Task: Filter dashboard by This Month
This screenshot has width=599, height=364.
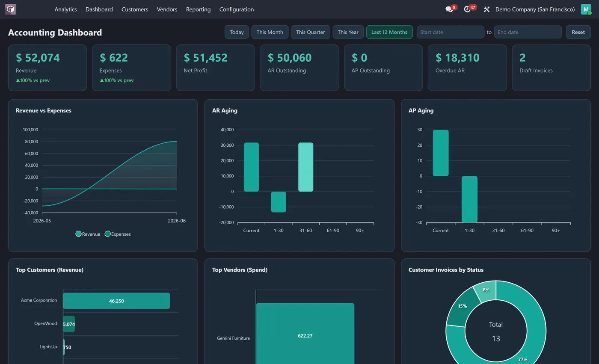Action: (270, 32)
